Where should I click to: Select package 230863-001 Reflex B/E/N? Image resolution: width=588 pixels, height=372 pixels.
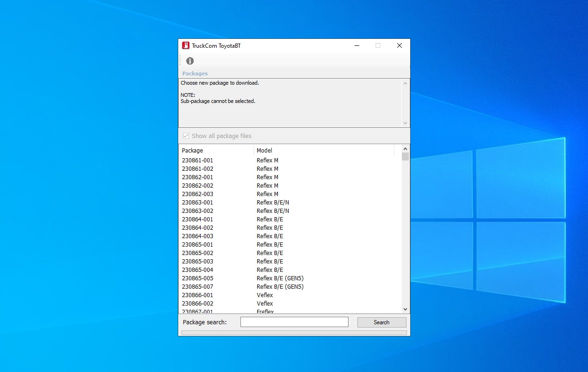197,203
